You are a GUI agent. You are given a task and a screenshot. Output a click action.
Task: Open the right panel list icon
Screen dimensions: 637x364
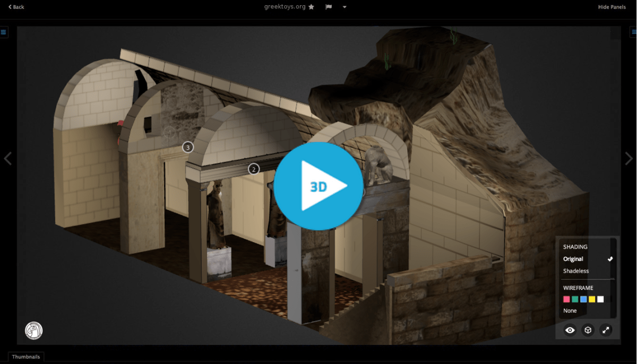(633, 32)
